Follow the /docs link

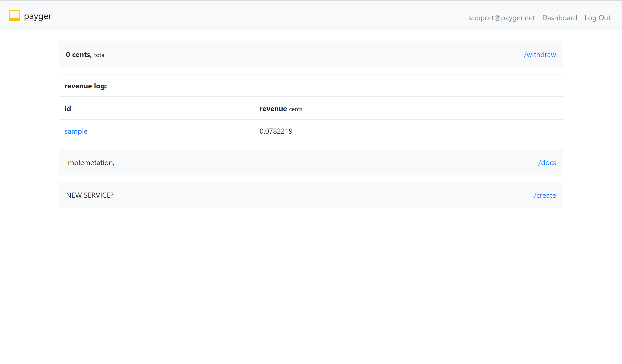[547, 163]
